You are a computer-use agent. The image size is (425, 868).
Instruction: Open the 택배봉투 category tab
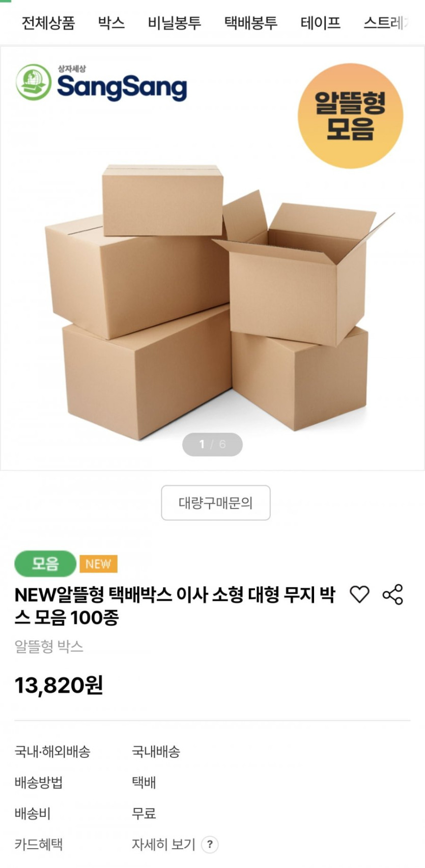click(251, 23)
